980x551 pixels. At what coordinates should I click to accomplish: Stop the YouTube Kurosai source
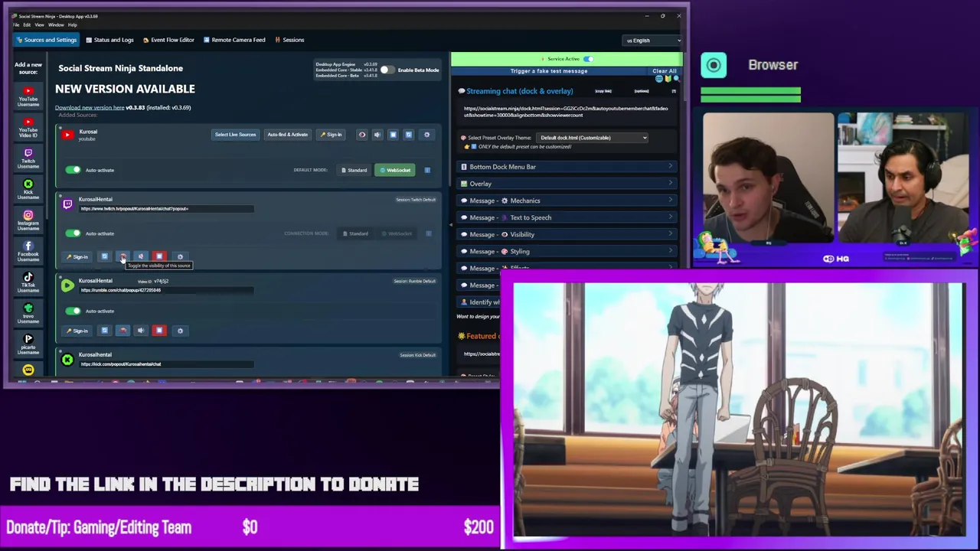[x=393, y=135]
